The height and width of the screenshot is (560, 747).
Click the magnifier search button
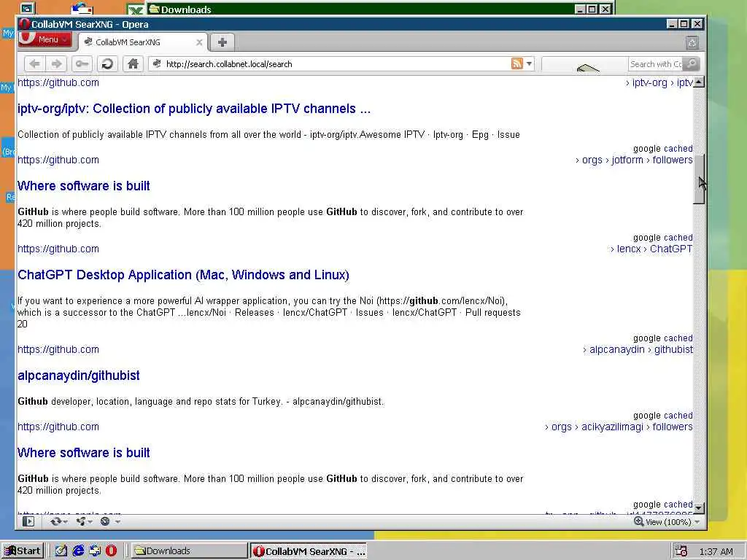click(x=692, y=64)
